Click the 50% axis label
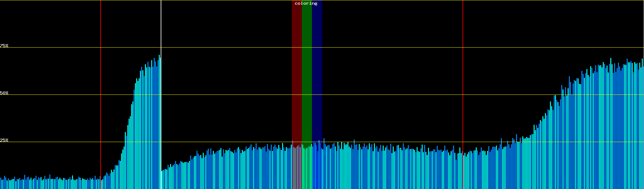 [4, 93]
